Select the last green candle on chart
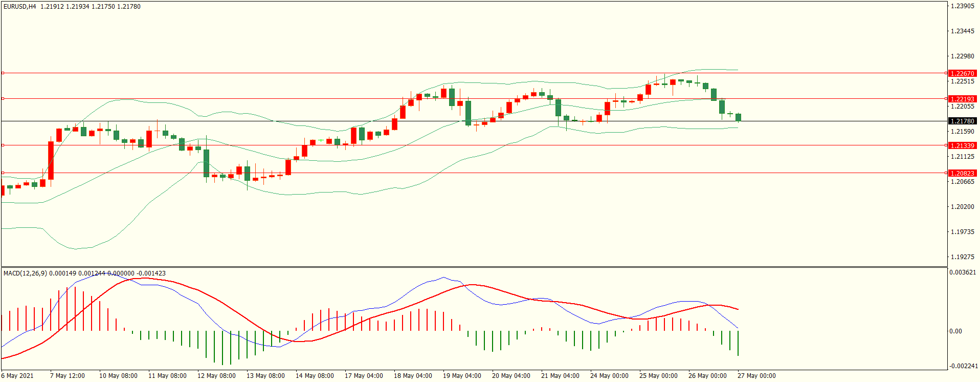Screen dimensions: 980x382 click(x=738, y=117)
